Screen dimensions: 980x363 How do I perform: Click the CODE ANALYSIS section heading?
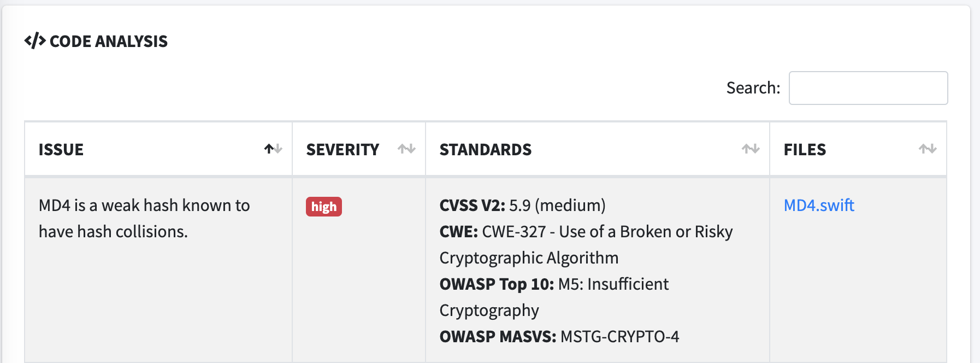click(x=109, y=42)
